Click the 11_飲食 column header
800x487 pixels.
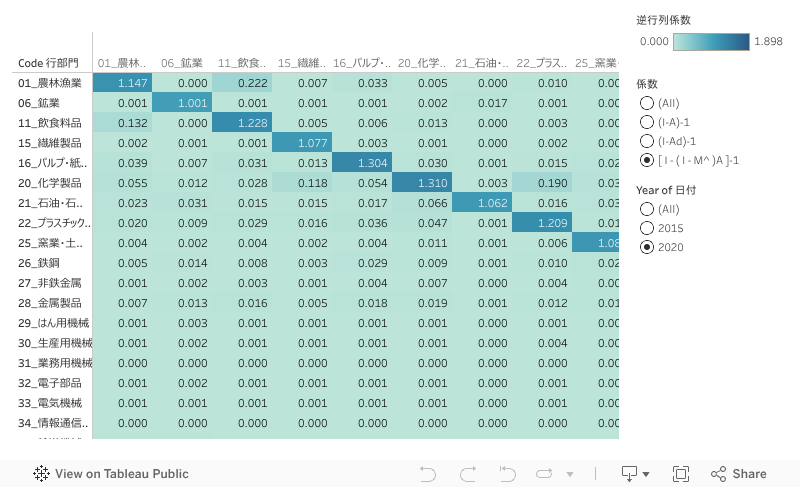click(x=241, y=63)
